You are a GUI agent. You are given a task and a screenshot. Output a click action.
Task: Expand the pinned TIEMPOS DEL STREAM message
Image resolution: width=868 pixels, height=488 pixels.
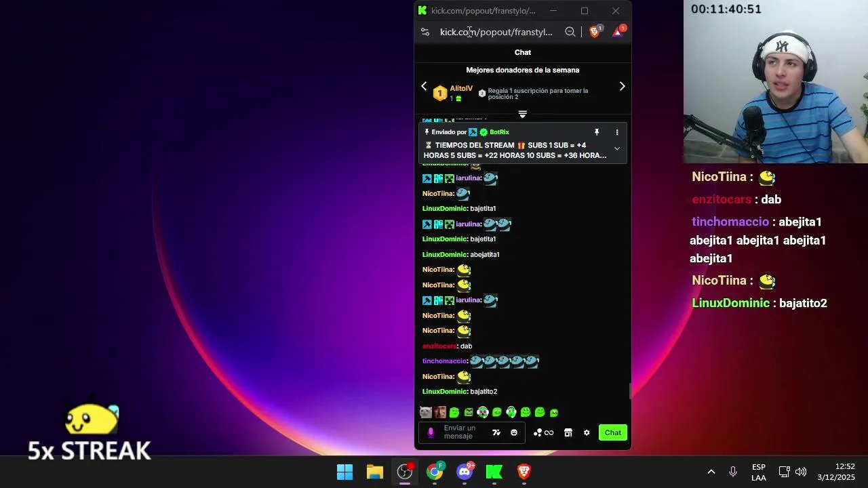pos(617,148)
